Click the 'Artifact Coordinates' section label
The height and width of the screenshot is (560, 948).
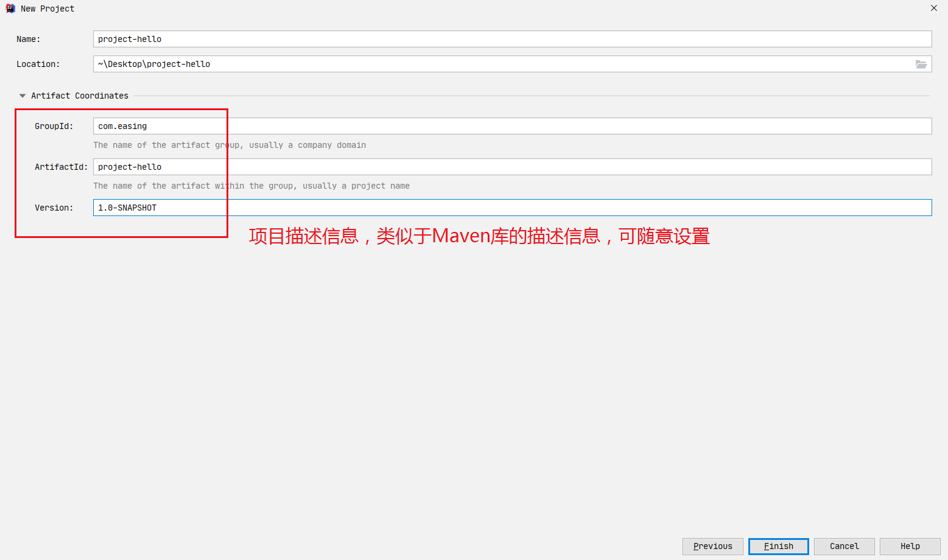(x=80, y=96)
